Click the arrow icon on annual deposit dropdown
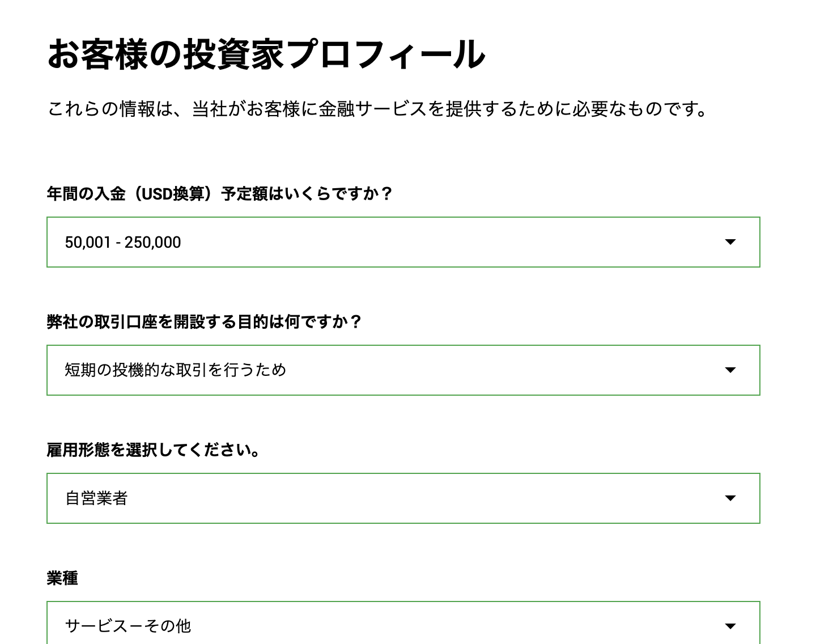This screenshot has height=644, width=816. coord(730,242)
